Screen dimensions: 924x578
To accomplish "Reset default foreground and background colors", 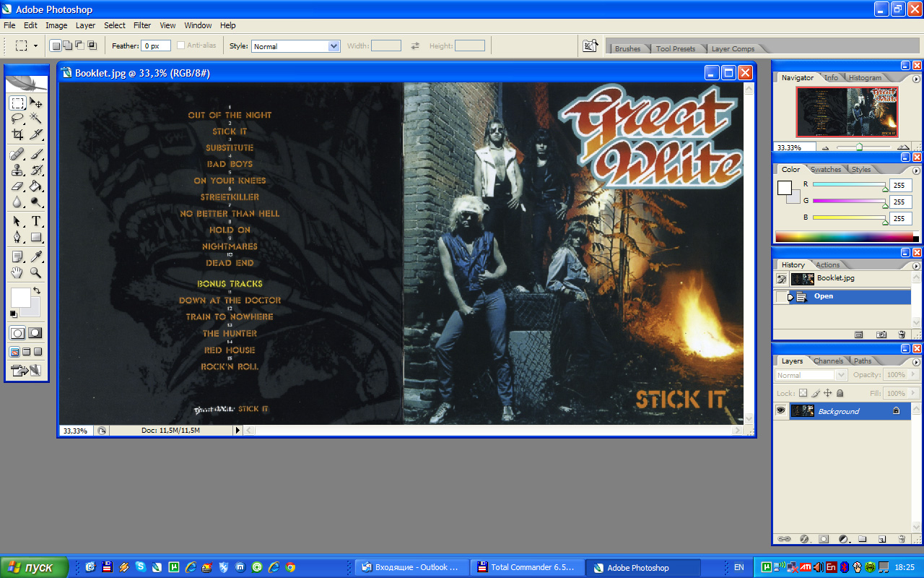I will 13,314.
